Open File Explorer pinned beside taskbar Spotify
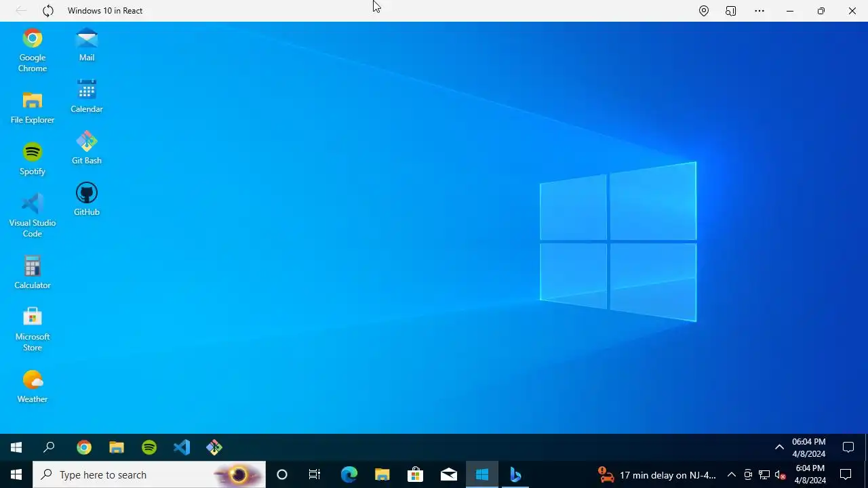 coord(117,447)
